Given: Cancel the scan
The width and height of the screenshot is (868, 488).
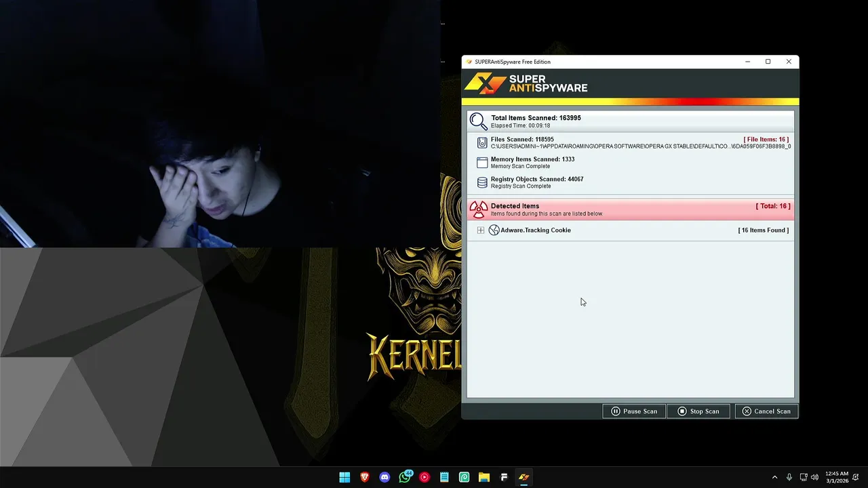Looking at the screenshot, I should point(766,411).
